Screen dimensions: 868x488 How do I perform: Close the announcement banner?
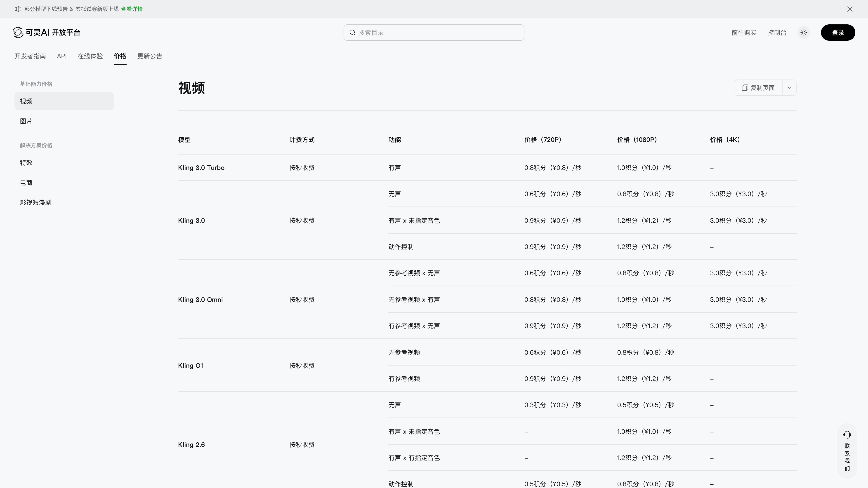850,9
